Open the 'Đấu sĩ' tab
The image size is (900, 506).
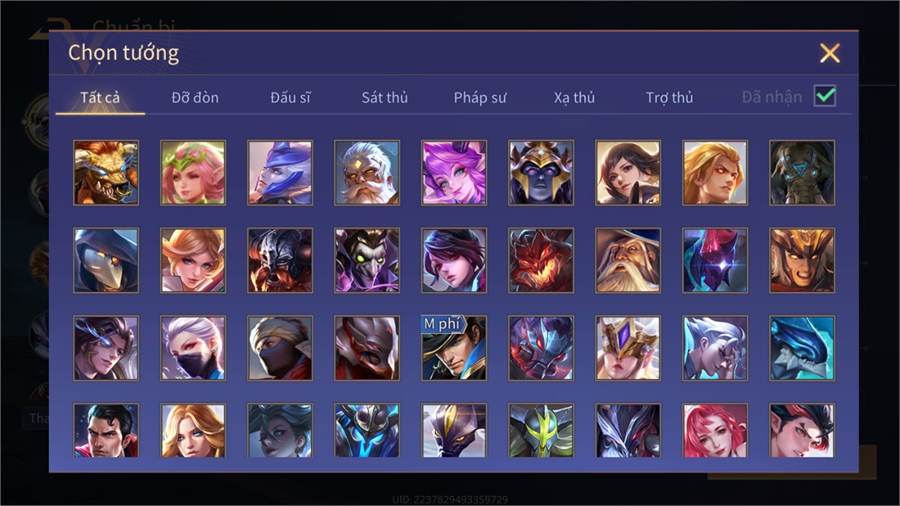point(290,98)
